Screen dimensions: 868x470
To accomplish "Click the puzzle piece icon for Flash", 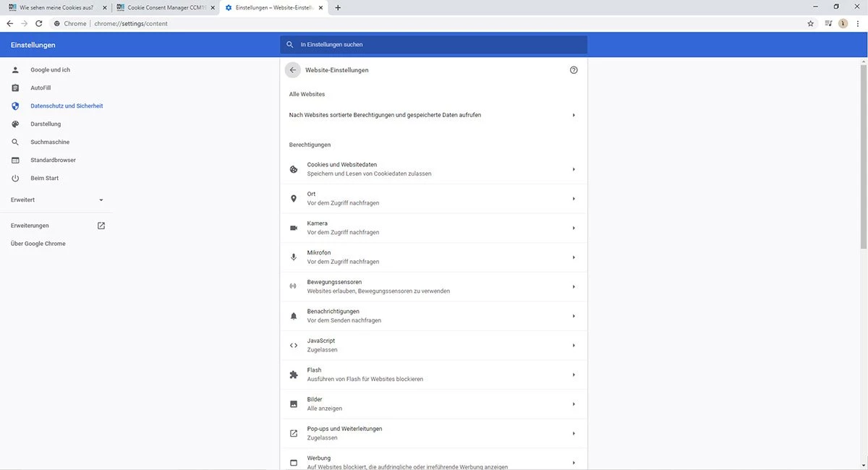I will click(x=294, y=375).
